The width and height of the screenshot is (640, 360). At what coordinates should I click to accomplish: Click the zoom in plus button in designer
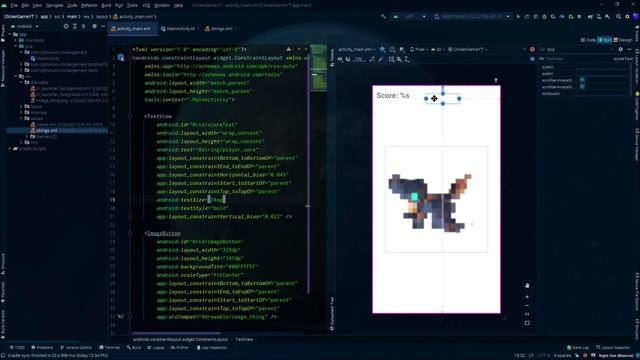coord(527,297)
